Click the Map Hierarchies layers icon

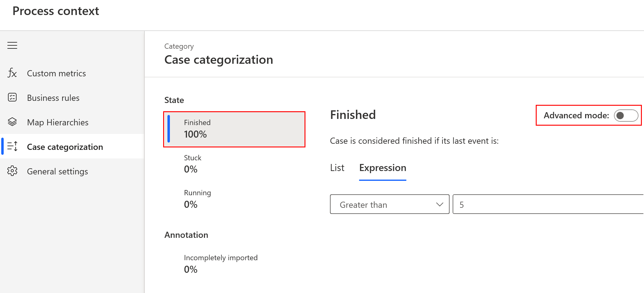[12, 122]
